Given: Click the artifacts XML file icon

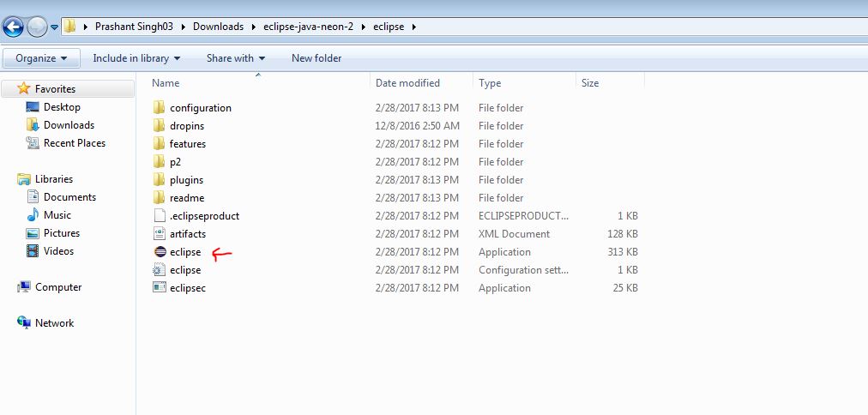Looking at the screenshot, I should click(x=160, y=233).
